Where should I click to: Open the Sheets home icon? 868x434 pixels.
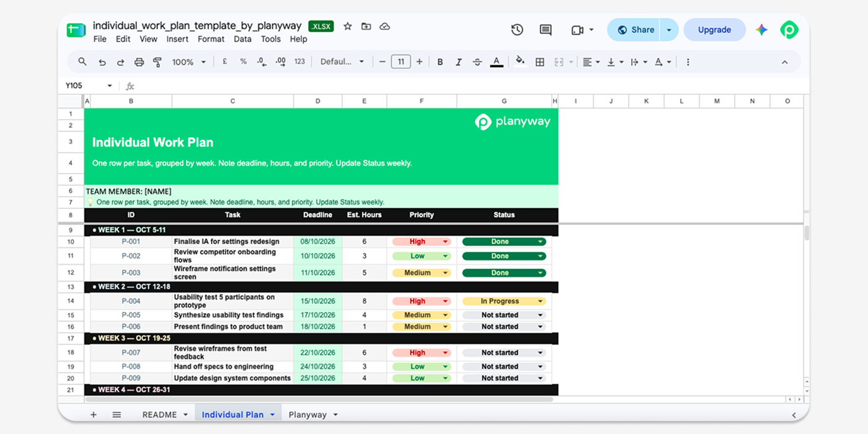76,30
